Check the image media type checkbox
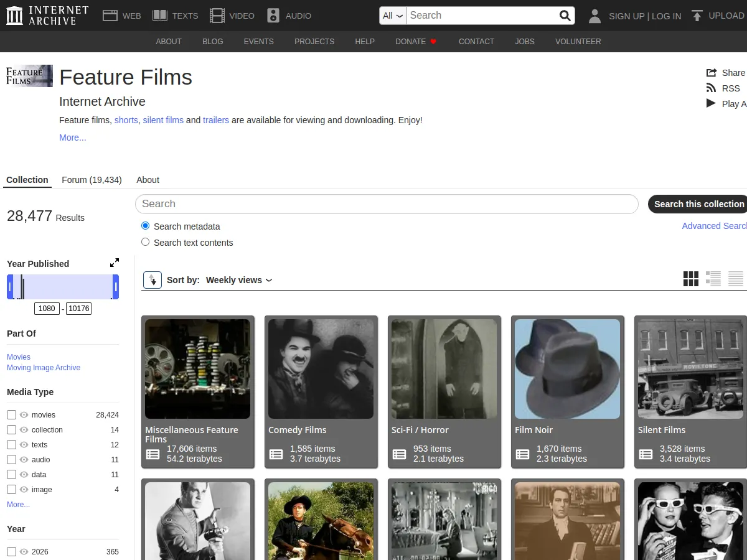This screenshot has width=747, height=560. click(11, 489)
